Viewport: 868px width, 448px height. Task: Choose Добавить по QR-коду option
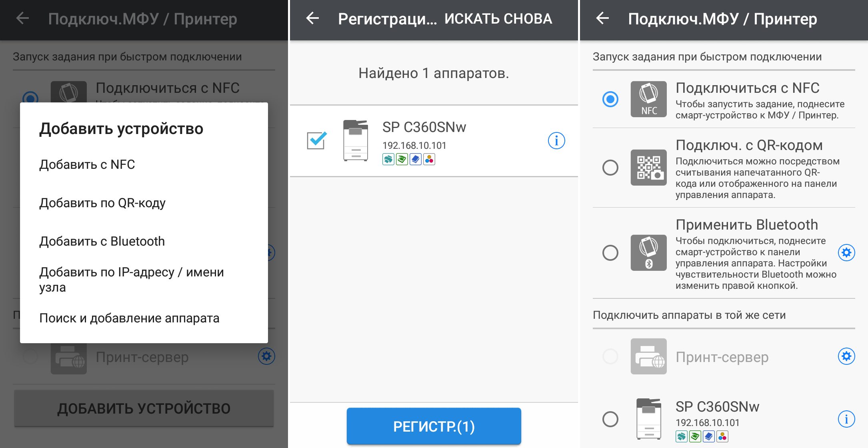tap(102, 203)
